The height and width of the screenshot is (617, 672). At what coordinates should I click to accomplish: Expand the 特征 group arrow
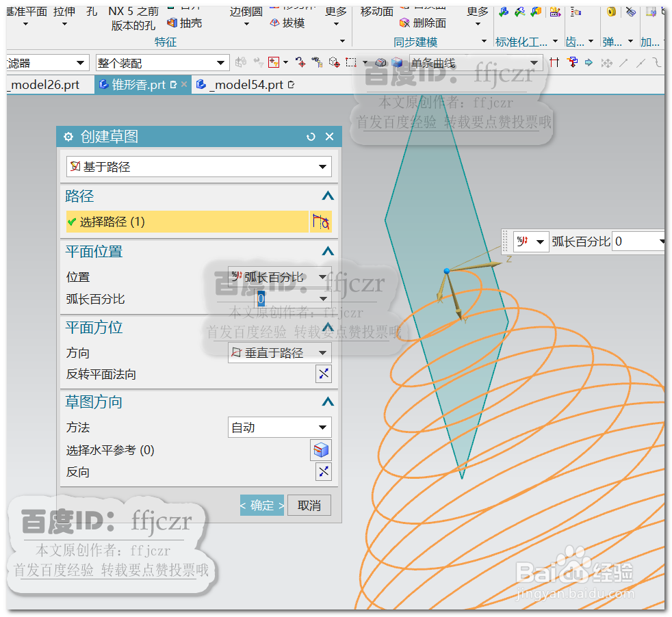pyautogui.click(x=342, y=41)
